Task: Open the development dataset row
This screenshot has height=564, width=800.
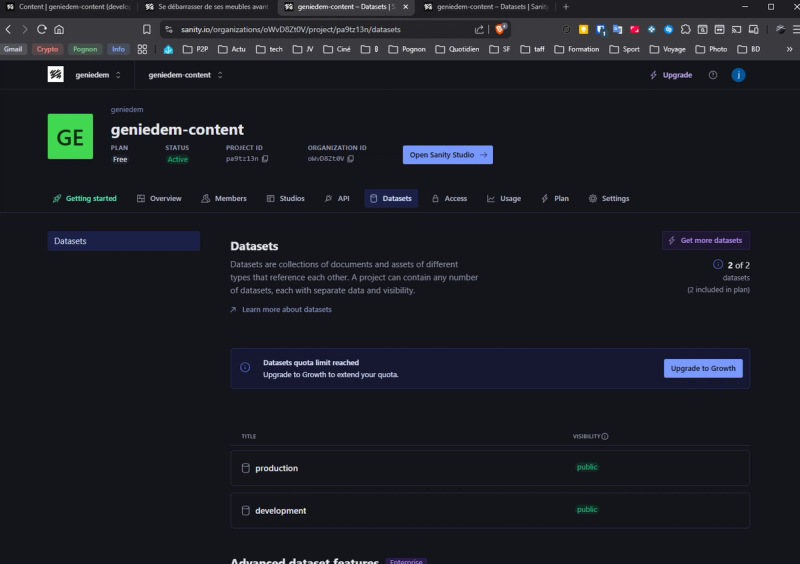Action: 490,510
